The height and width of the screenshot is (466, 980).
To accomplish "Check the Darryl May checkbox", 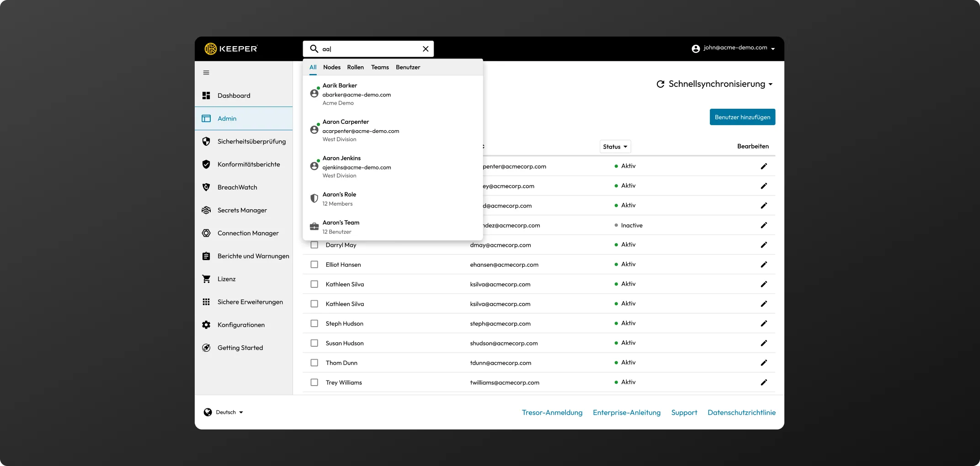I will tap(314, 245).
